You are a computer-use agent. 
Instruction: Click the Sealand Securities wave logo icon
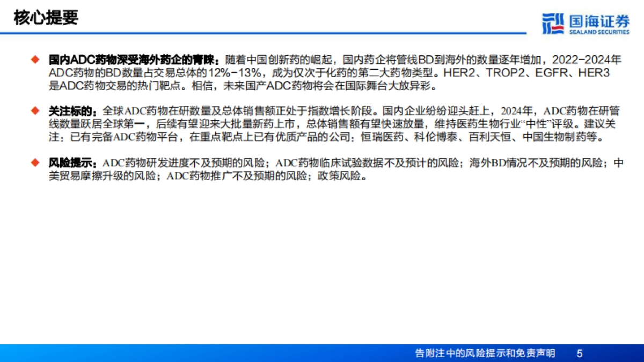coord(552,23)
